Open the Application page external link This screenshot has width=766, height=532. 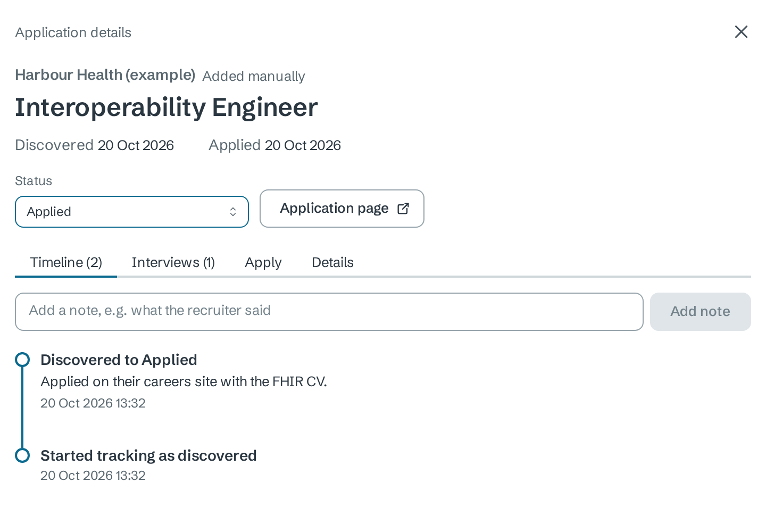[342, 209]
